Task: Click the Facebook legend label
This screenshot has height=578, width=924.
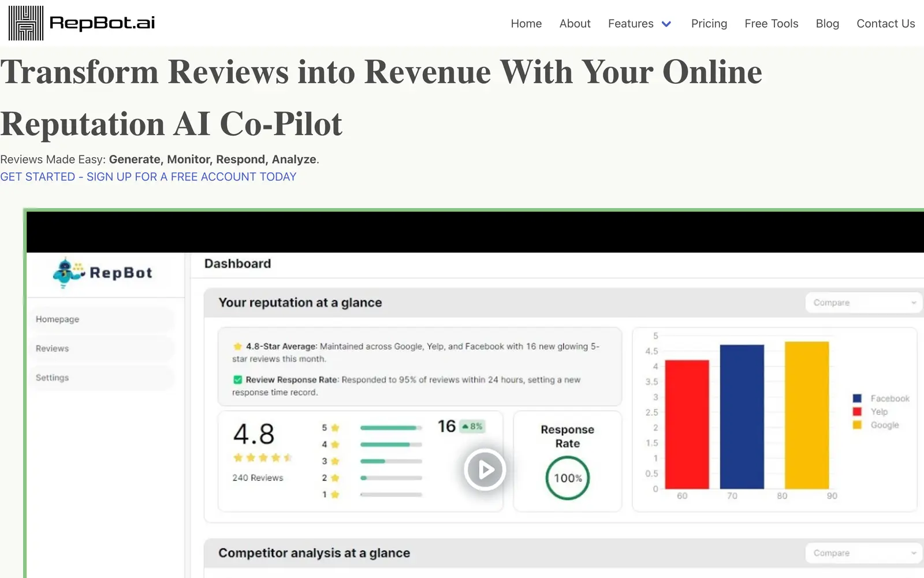Action: 890,398
